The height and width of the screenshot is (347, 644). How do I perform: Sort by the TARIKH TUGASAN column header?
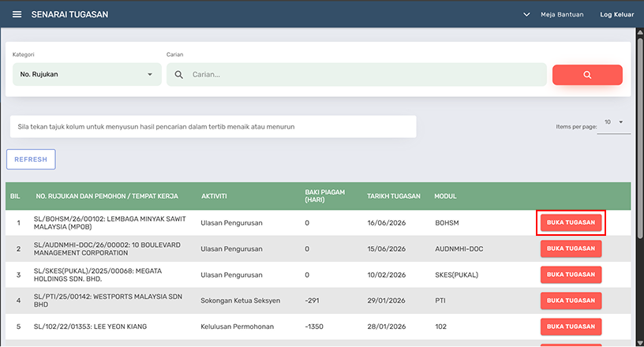pos(394,196)
